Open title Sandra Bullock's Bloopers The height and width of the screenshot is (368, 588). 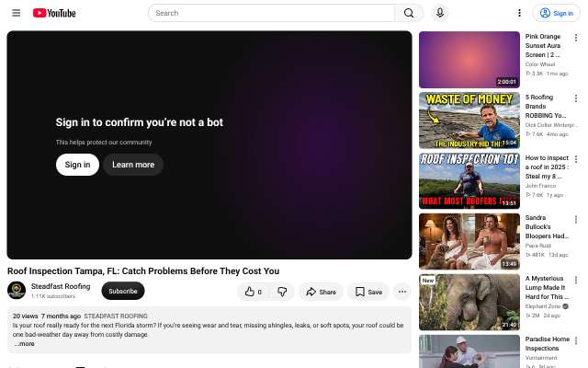pyautogui.click(x=548, y=227)
